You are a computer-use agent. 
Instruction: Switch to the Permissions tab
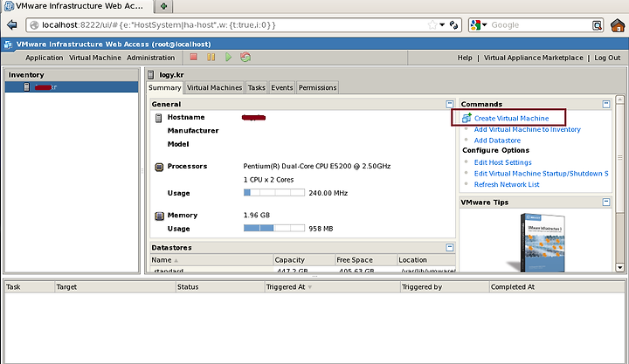pos(317,87)
